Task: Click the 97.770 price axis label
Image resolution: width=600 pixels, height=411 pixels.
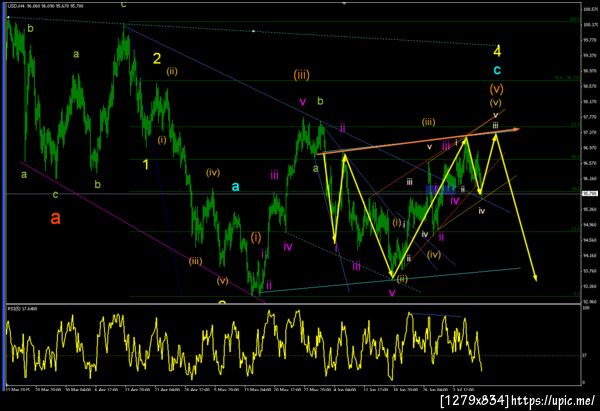Action: (590, 117)
